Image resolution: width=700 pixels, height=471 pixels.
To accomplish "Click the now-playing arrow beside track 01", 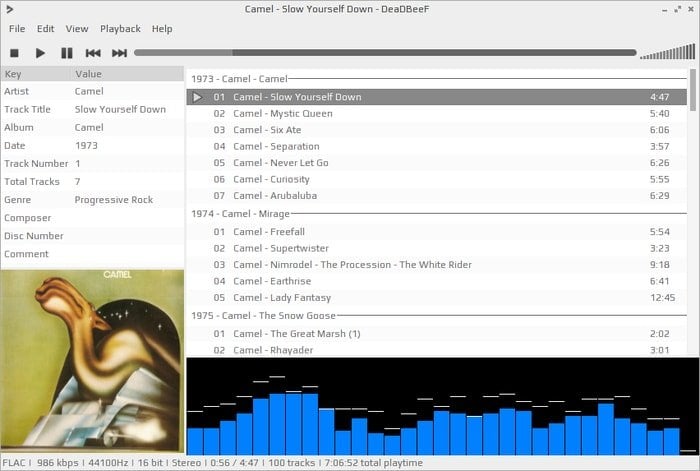I will pyautogui.click(x=197, y=97).
